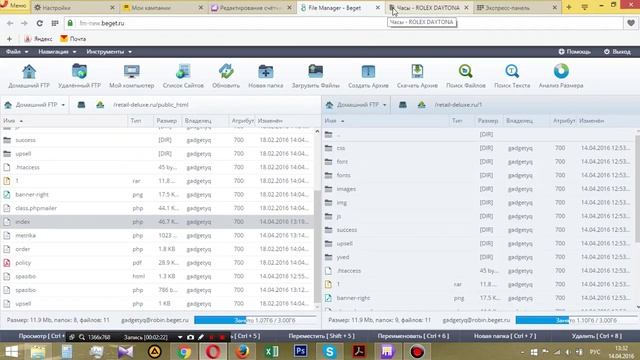Open the Почта bookmark
640x360 pixels.
tap(73, 39)
